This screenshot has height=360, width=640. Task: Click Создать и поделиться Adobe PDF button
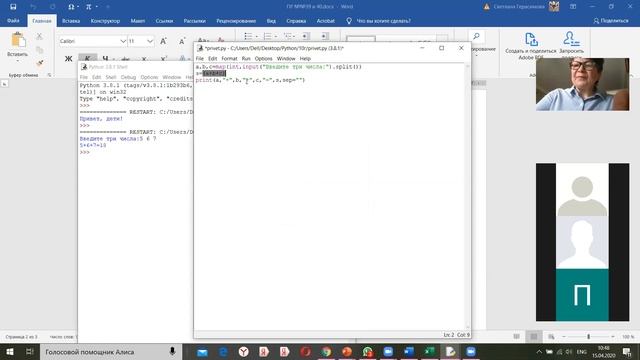pyautogui.click(x=531, y=46)
